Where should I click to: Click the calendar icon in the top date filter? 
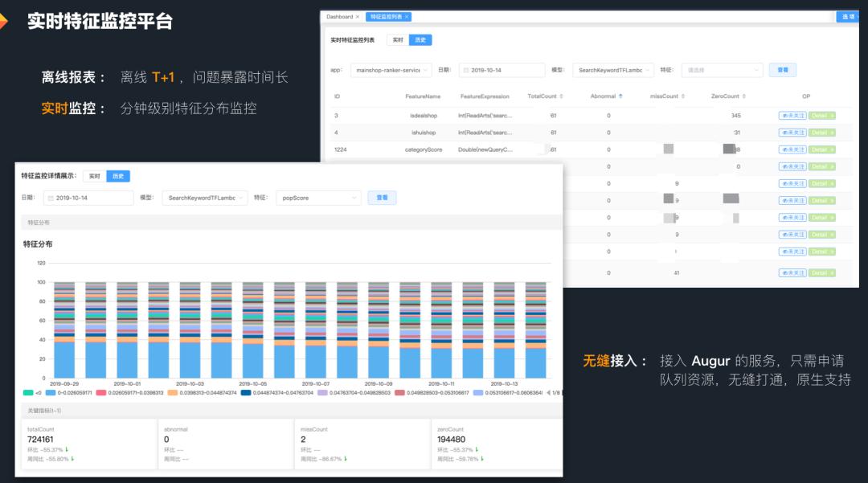pyautogui.click(x=467, y=71)
